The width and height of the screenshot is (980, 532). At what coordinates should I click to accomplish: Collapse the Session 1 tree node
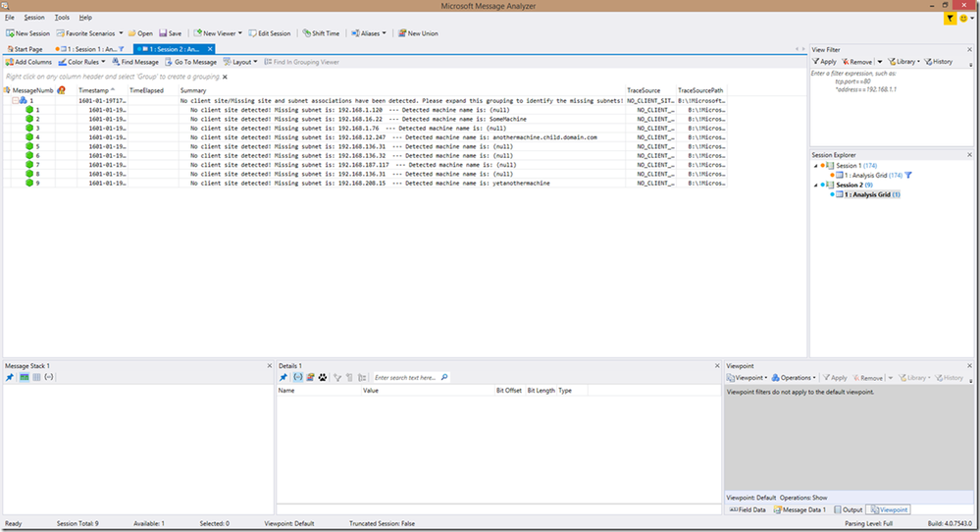coord(815,166)
